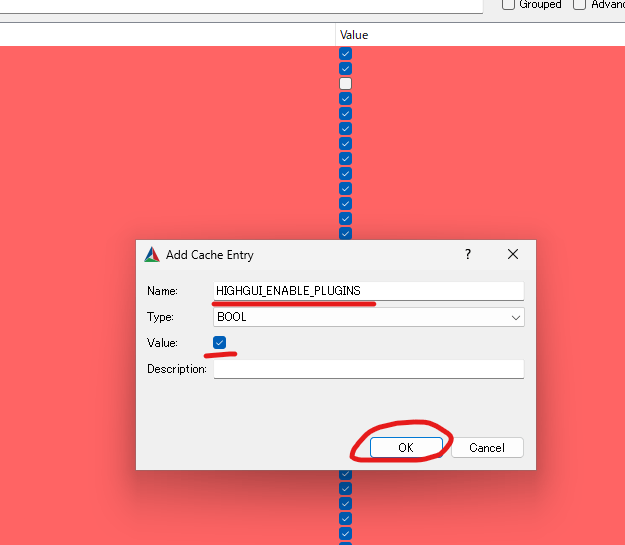
Task: Click the Name field containing HIGHGUI_ENABLE_PLUGINS
Action: coord(369,291)
